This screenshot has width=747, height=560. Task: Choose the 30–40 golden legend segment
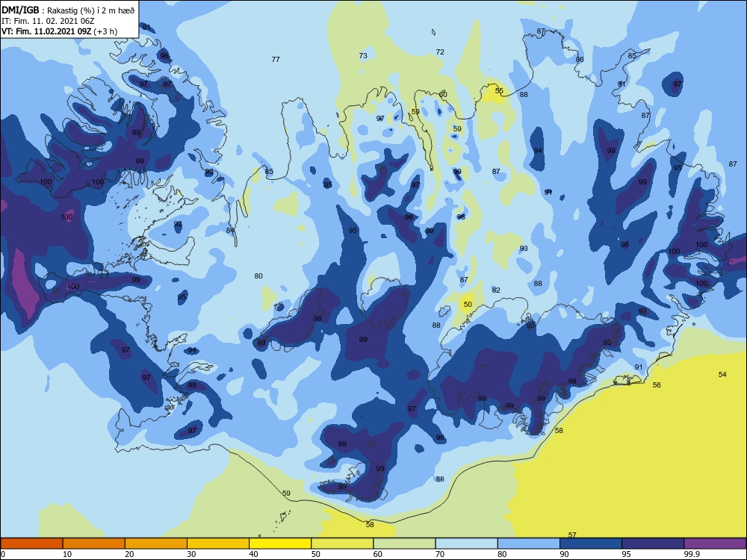pyautogui.click(x=218, y=544)
